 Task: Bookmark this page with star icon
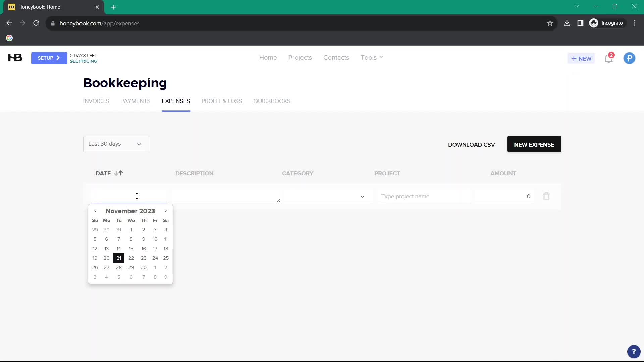pos(550,23)
